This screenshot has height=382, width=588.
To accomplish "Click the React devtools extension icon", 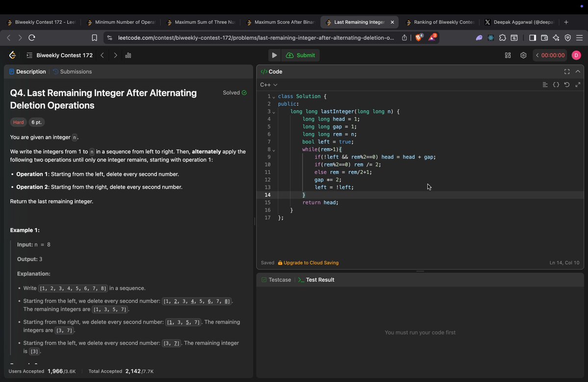I will pos(490,37).
